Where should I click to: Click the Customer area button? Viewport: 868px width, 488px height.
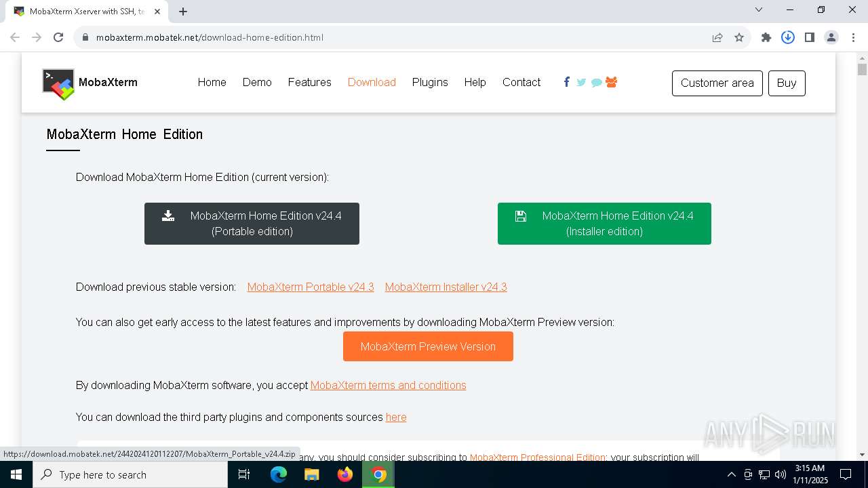point(717,83)
